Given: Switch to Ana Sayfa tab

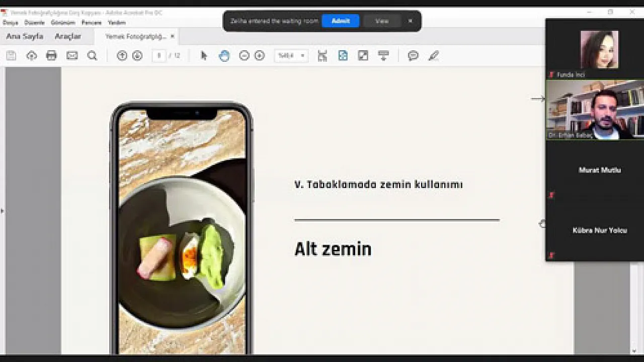Looking at the screenshot, I should coord(25,36).
